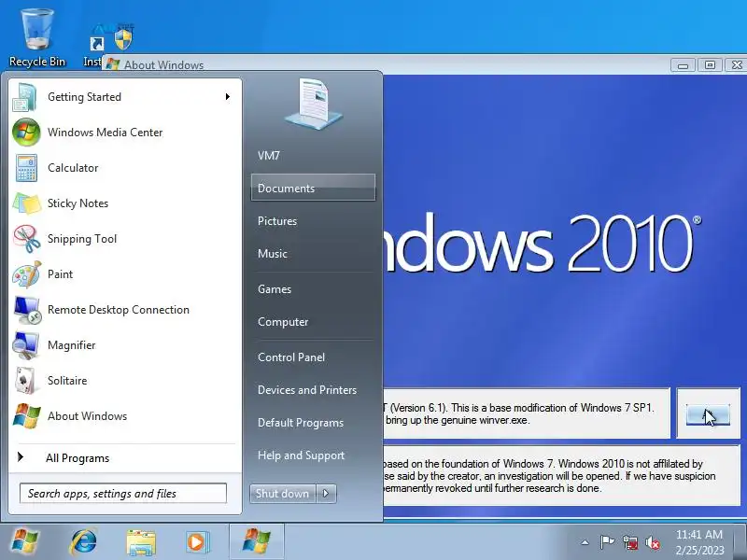Click the Start menu search box
The image size is (747, 560).
coord(123,494)
